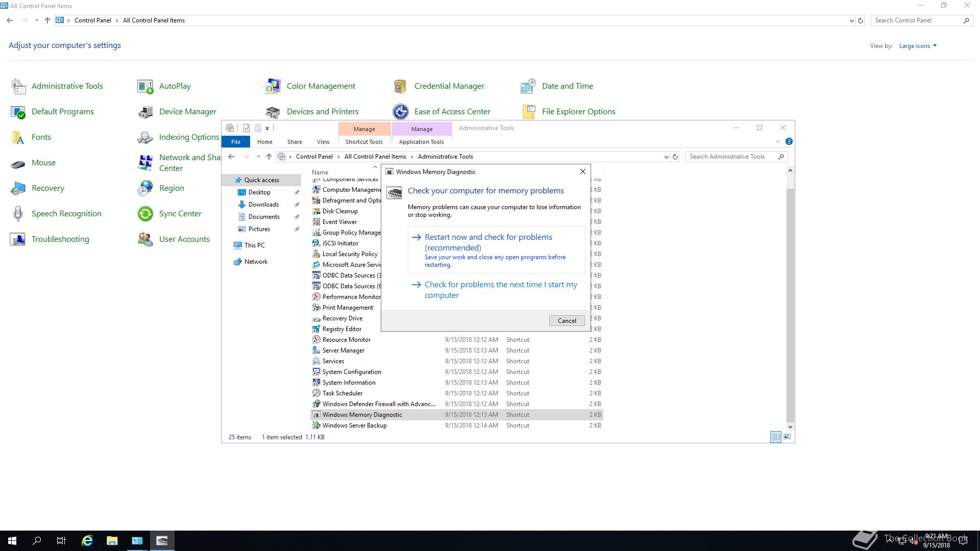
Task: Open Shortcut Tools tab
Action: click(364, 142)
